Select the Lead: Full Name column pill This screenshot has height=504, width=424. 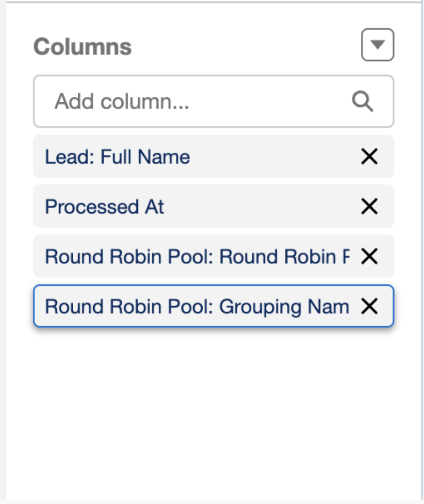117,157
